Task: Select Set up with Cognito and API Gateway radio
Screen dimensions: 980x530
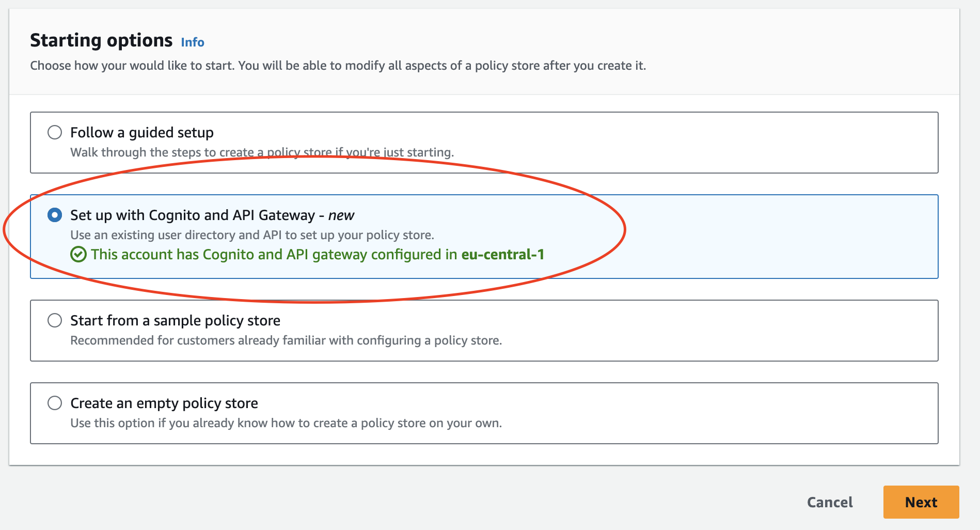Action: coord(55,215)
